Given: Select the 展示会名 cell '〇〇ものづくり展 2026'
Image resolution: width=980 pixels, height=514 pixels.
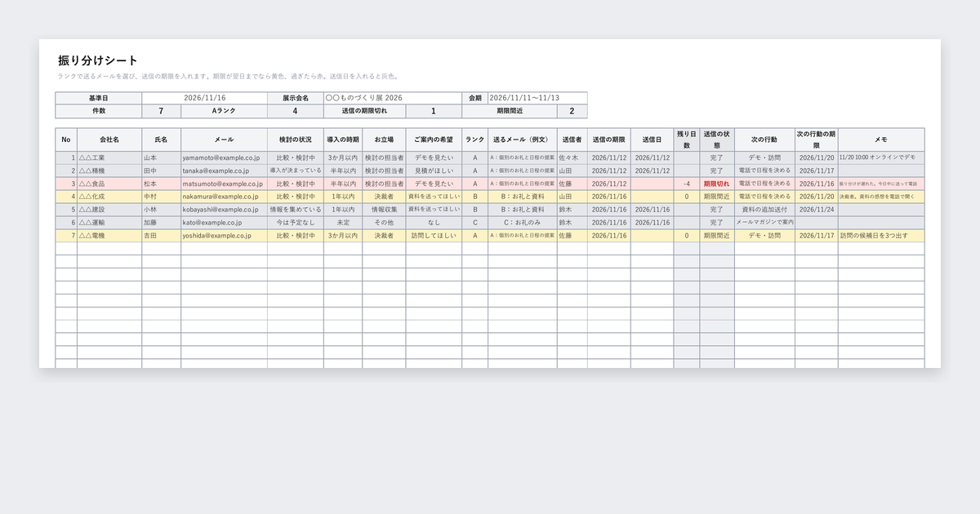Looking at the screenshot, I should tap(392, 98).
